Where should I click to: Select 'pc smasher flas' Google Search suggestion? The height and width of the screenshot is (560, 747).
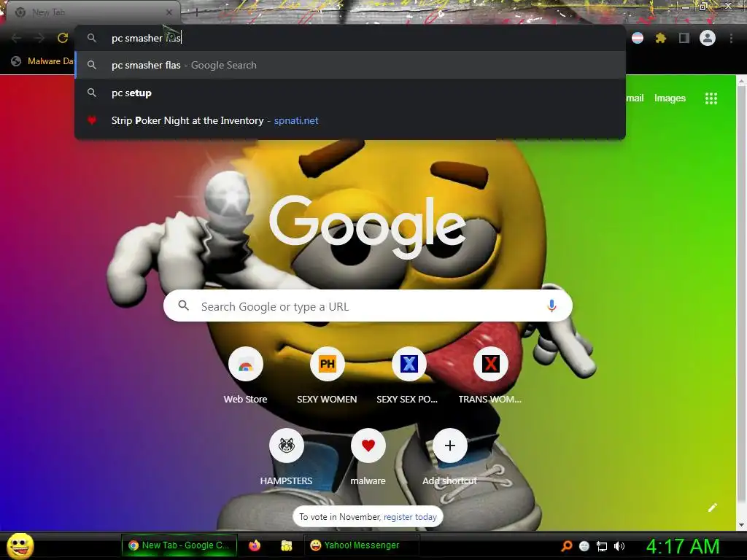pos(350,65)
